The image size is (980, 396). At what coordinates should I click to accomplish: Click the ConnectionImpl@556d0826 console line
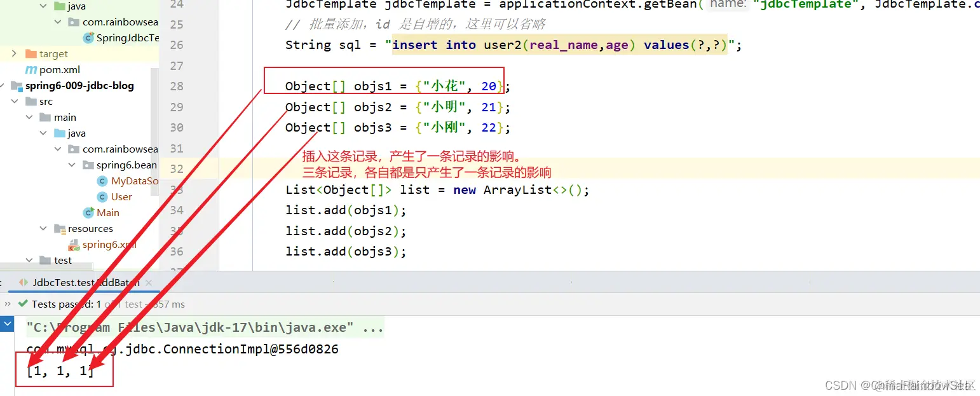click(x=182, y=349)
